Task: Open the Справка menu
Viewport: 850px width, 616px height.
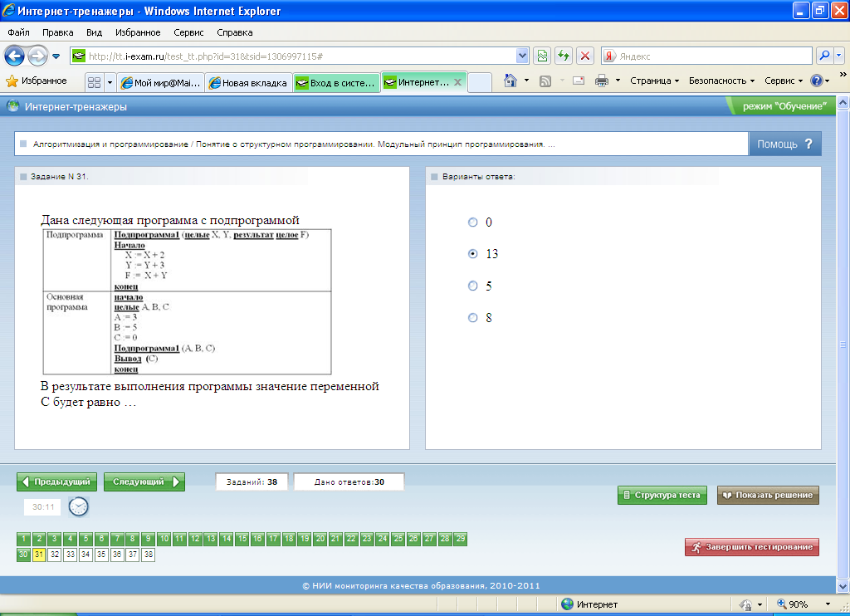Action: [235, 32]
